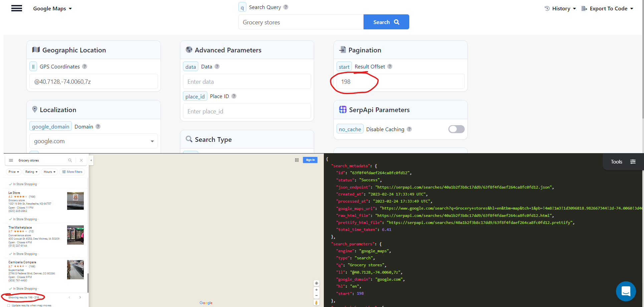Click the Google apps grid icon on the map
Viewport: 644px width, 307px height.
click(x=296, y=160)
